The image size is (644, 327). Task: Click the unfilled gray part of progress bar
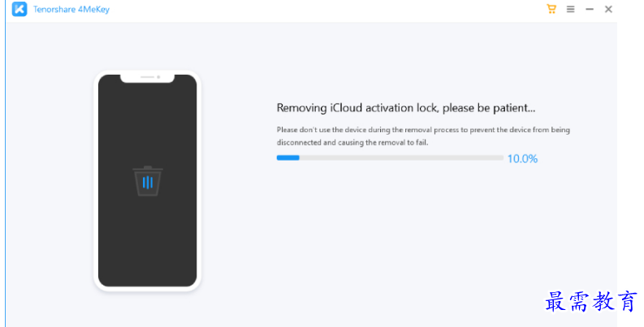tap(401, 157)
